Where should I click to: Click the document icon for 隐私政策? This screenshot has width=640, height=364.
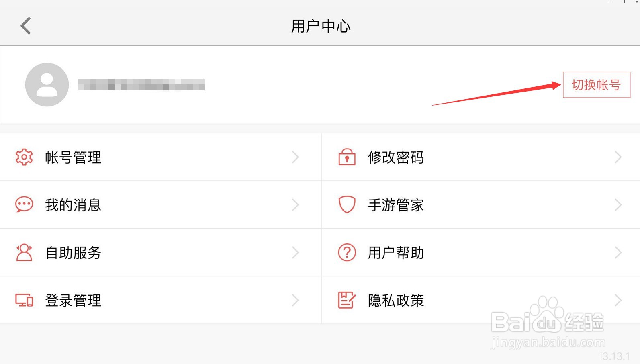coord(347,300)
